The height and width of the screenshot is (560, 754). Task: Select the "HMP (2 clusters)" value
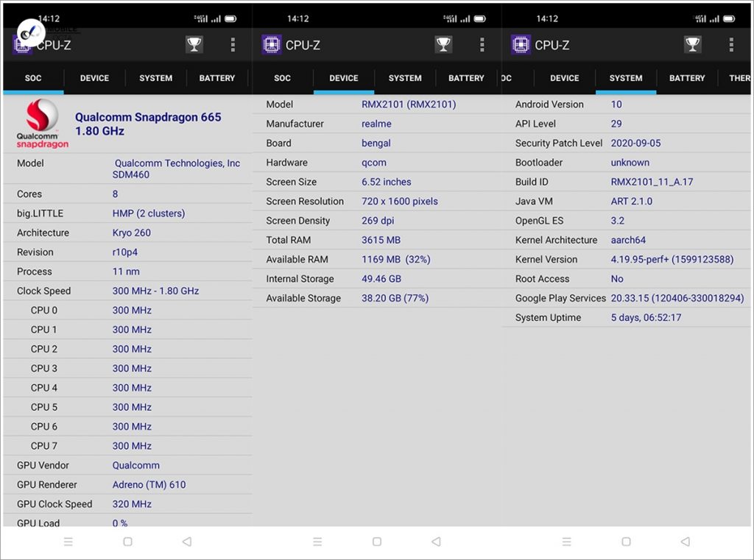point(149,213)
